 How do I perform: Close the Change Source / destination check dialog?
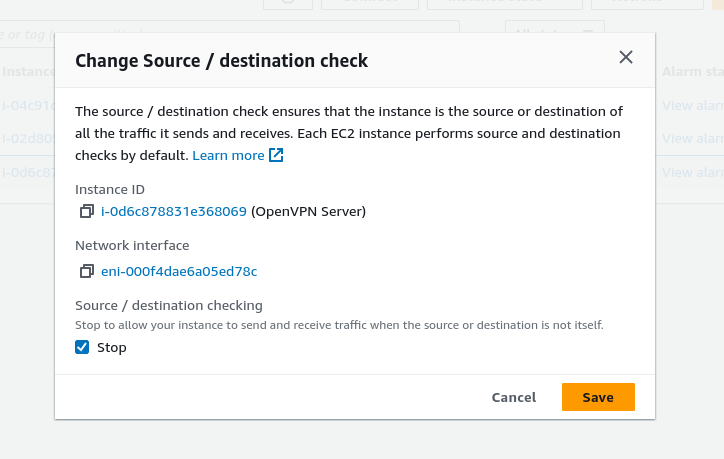[626, 57]
